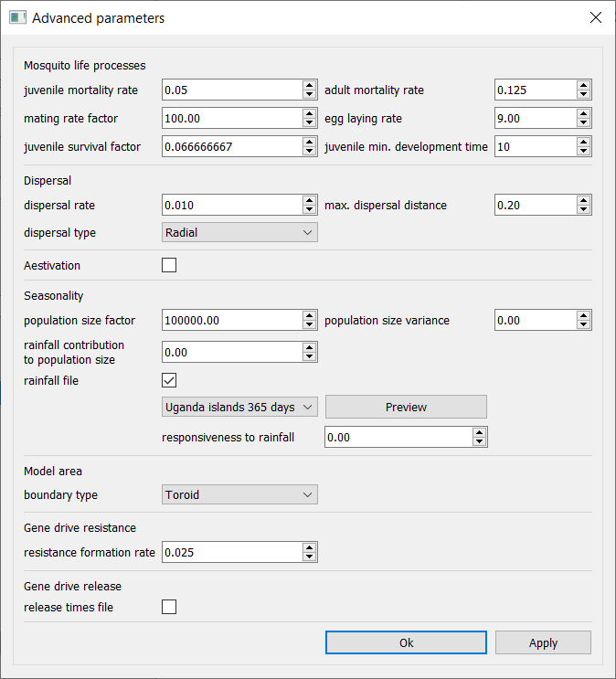Decrease adult mortality rate with down arrow
Image resolution: width=616 pixels, height=679 pixels.
(583, 95)
